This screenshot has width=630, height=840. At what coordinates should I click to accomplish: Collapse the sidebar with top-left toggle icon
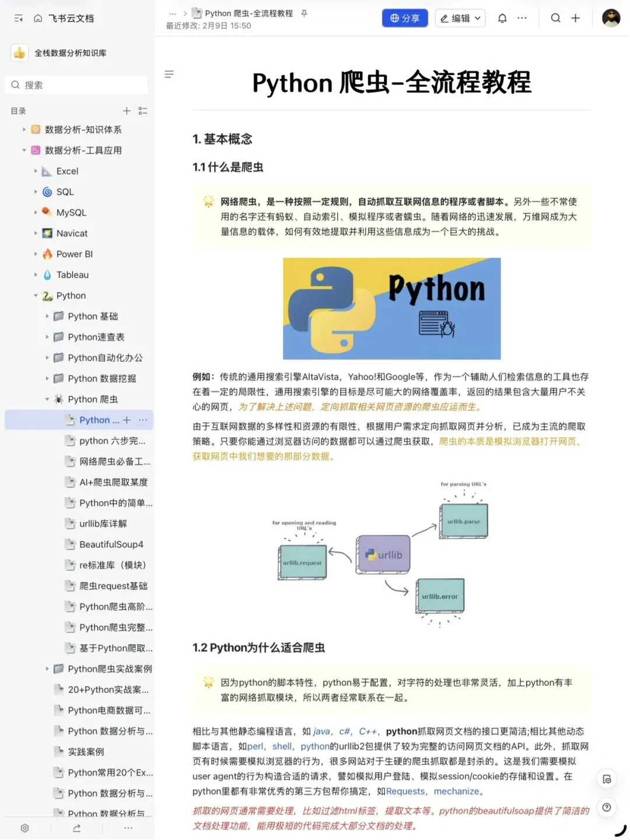click(18, 19)
